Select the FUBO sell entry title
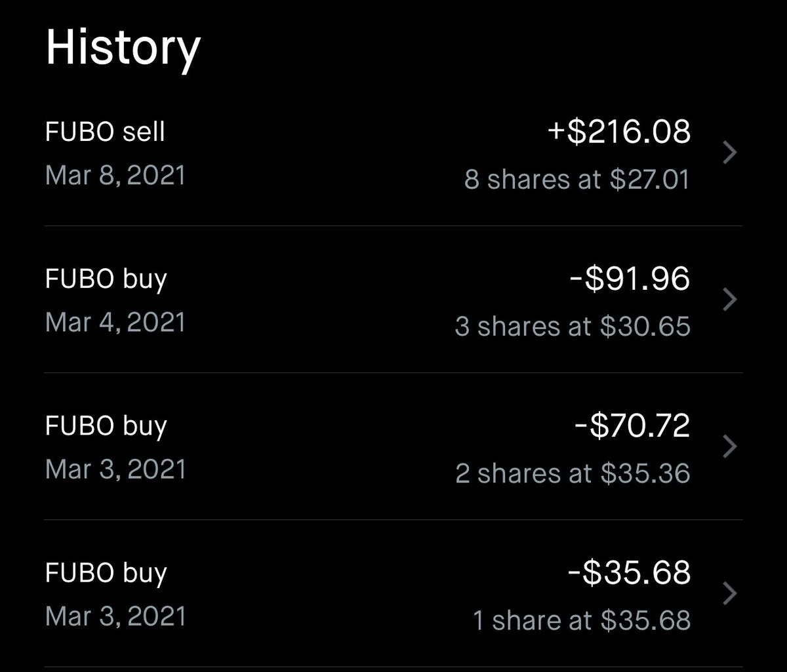 tap(105, 132)
